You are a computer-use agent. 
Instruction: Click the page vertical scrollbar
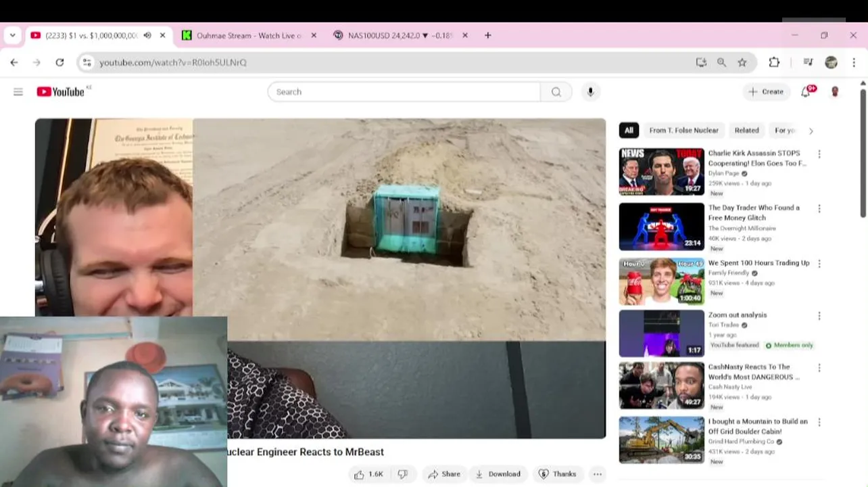tap(863, 153)
